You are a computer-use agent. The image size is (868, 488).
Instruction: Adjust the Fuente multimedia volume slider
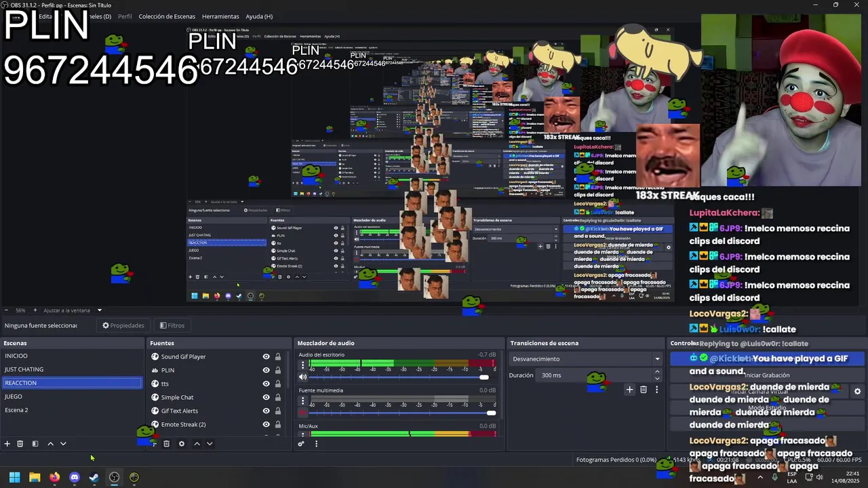coord(403,413)
